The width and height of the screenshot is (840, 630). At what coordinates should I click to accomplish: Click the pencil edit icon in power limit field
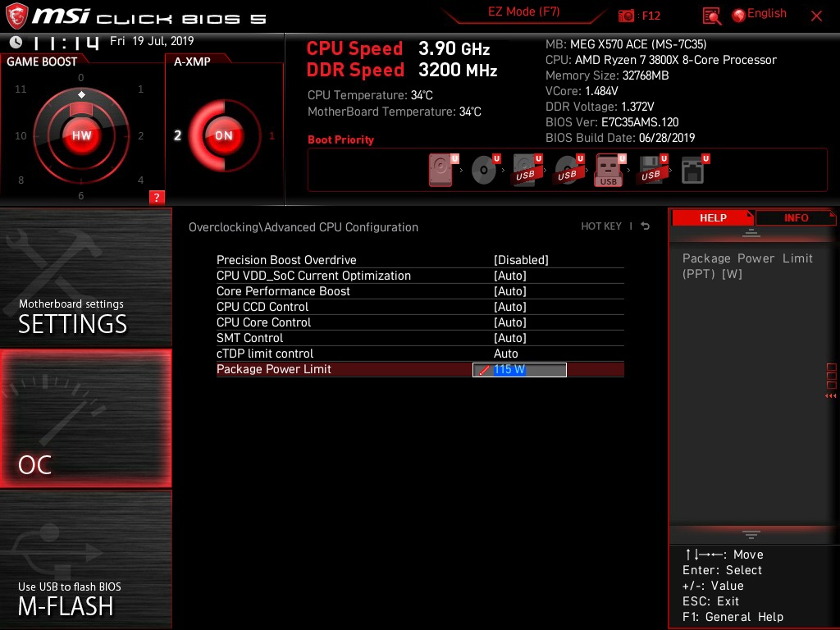(484, 370)
